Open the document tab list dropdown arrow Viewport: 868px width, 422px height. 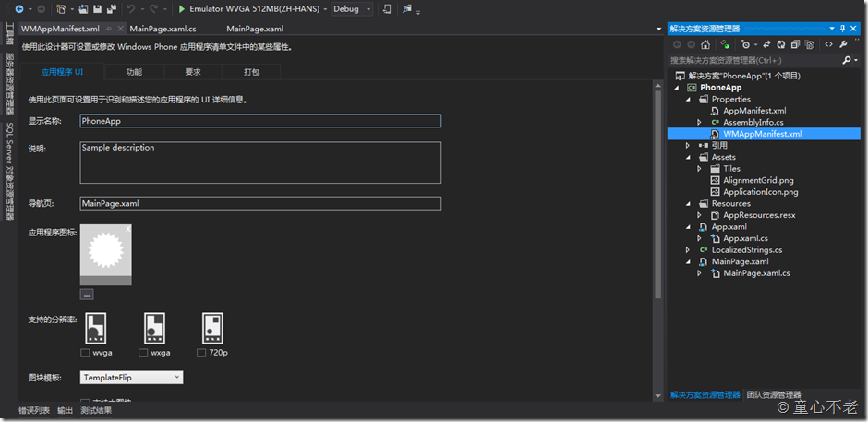[x=658, y=29]
